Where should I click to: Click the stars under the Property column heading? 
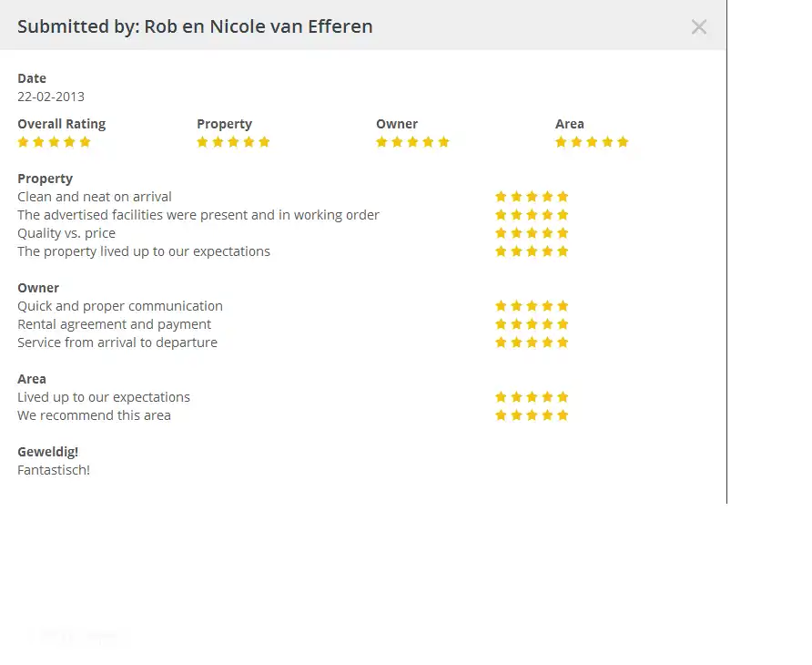(233, 142)
